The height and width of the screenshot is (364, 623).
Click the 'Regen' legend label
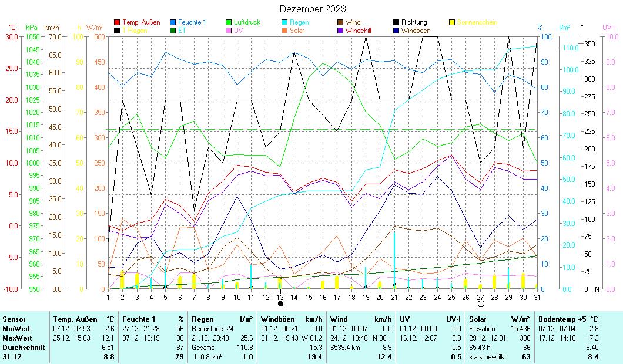299,22
